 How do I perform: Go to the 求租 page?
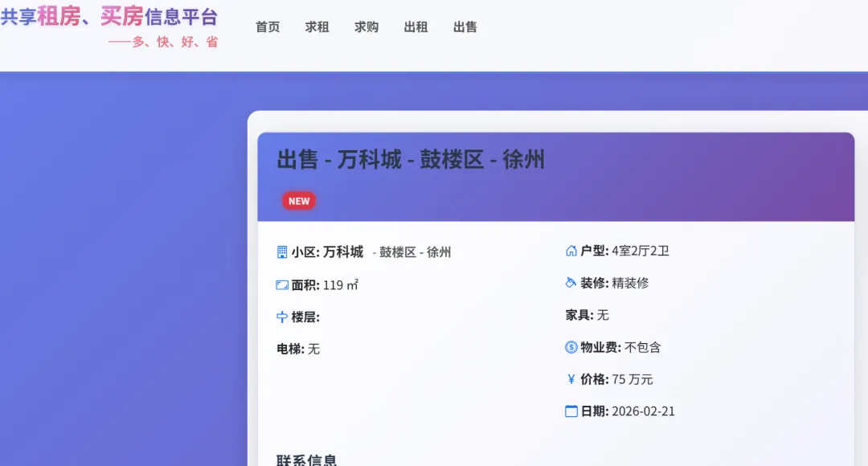pyautogui.click(x=317, y=27)
